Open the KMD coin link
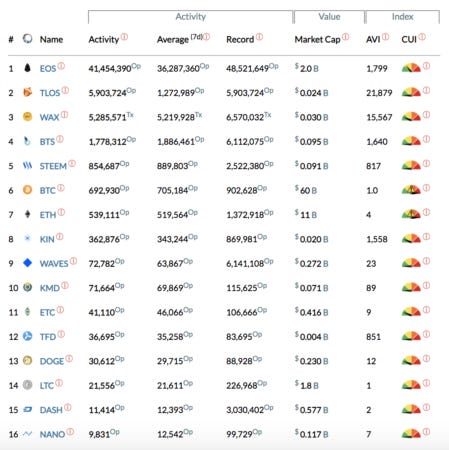 click(x=50, y=288)
